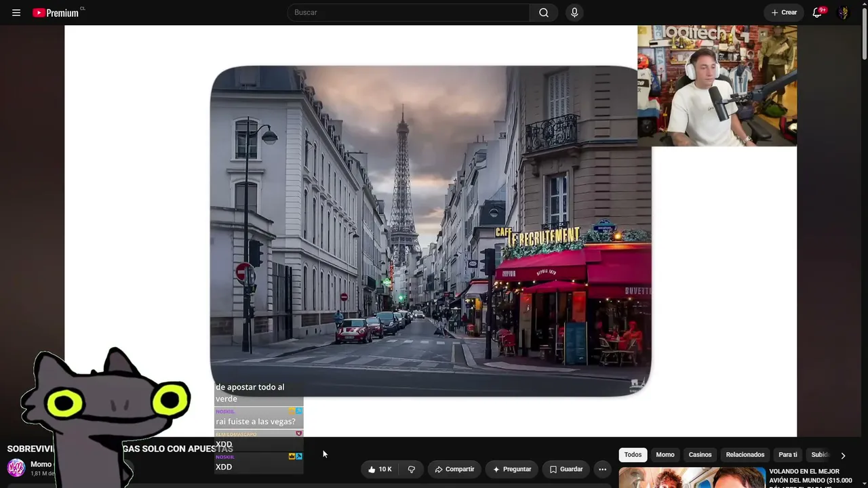
Task: Open the Crear menu
Action: point(784,13)
